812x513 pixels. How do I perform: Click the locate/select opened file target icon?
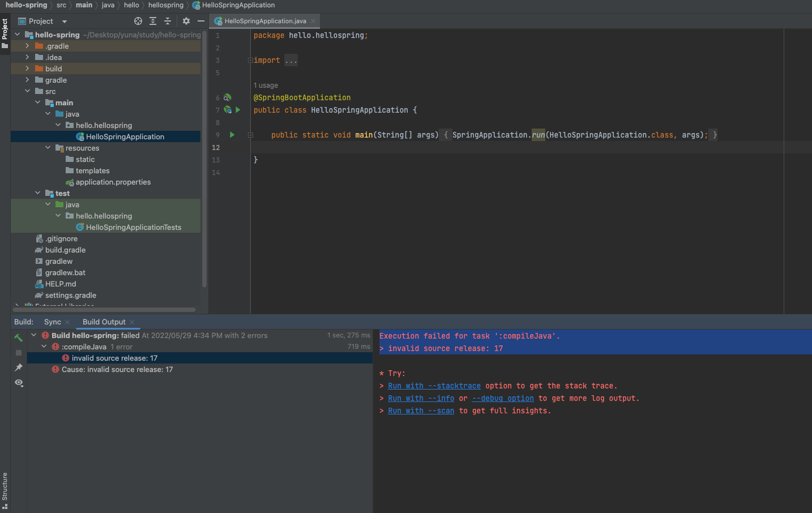pos(138,21)
